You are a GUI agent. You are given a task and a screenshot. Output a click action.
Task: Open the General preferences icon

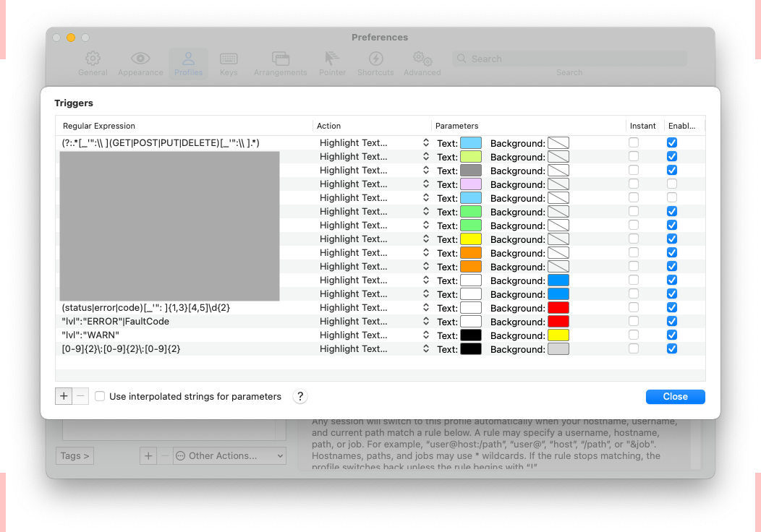click(93, 59)
